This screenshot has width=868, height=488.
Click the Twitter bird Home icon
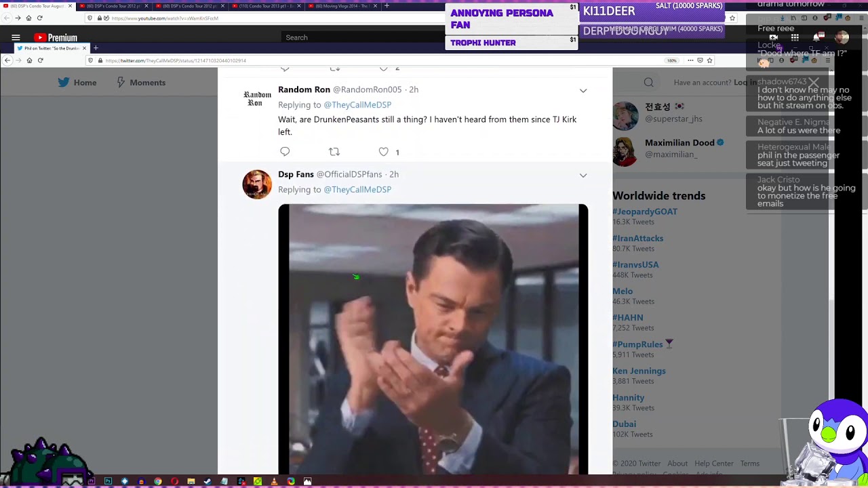coord(64,83)
